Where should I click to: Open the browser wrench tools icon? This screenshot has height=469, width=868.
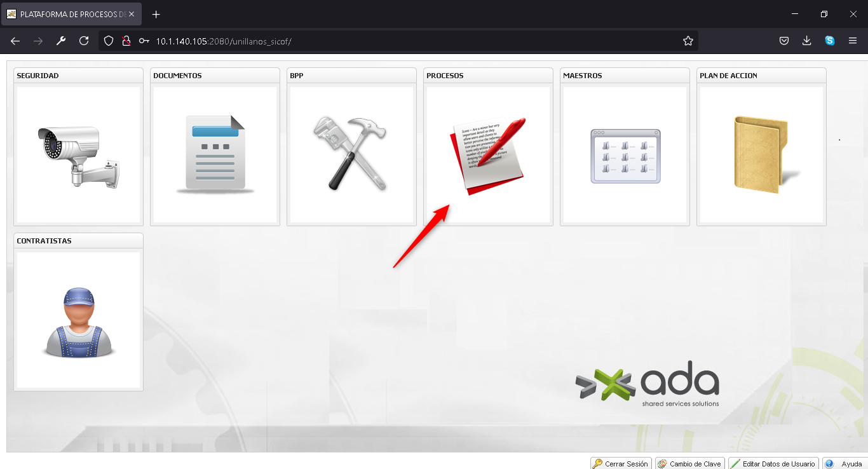point(61,41)
